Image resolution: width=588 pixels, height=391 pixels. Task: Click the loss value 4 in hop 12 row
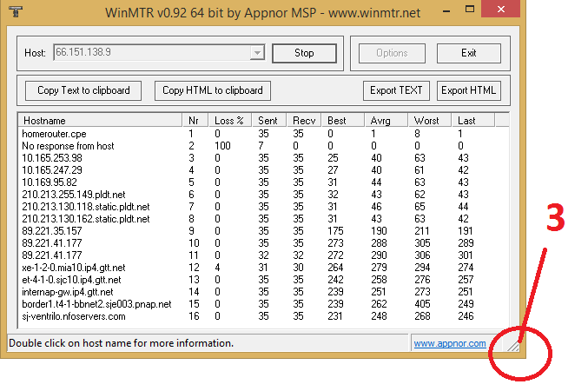click(x=217, y=268)
